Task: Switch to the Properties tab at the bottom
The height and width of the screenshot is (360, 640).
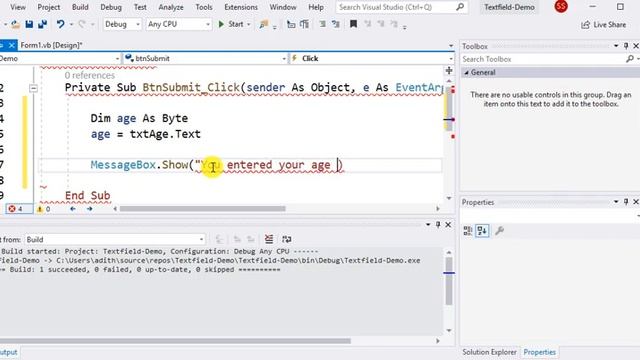Action: coord(540,352)
